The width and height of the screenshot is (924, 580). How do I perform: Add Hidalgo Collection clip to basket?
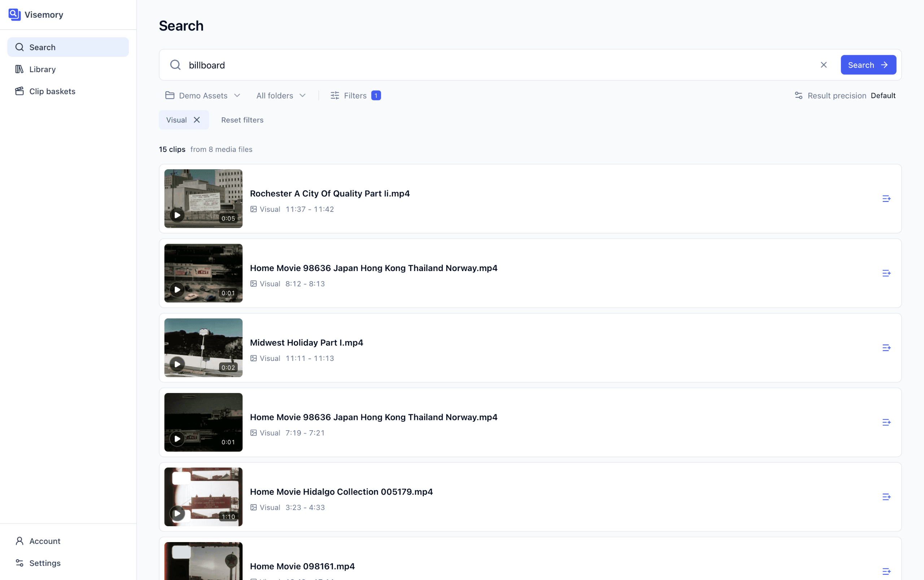[886, 497]
